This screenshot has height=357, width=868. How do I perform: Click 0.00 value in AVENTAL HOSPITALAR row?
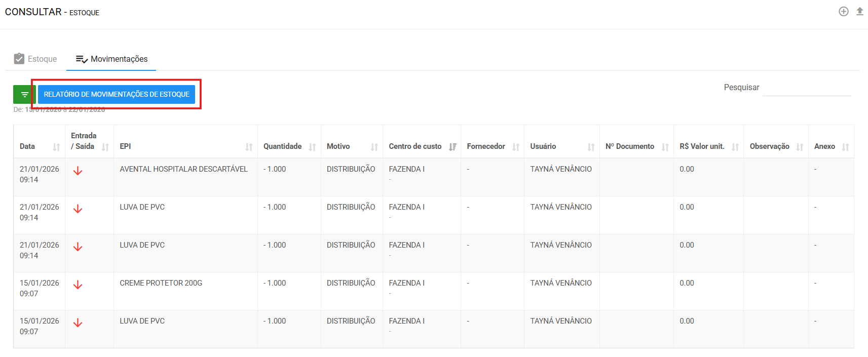click(x=687, y=169)
